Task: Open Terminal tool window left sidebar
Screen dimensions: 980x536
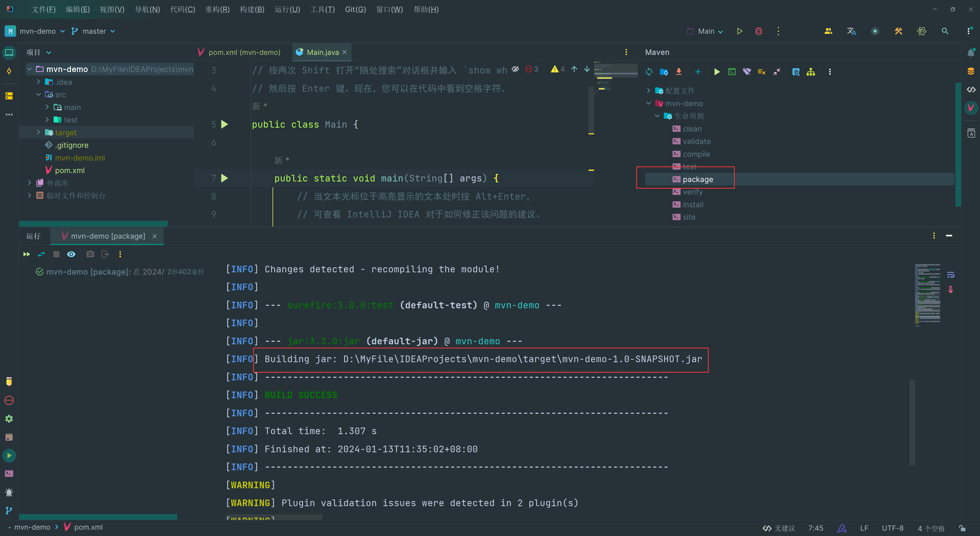Action: click(x=9, y=473)
